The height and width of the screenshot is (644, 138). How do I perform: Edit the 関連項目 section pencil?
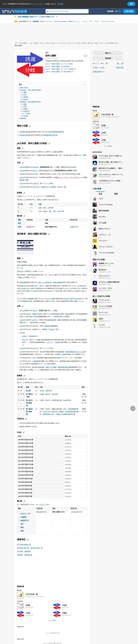pos(28,540)
